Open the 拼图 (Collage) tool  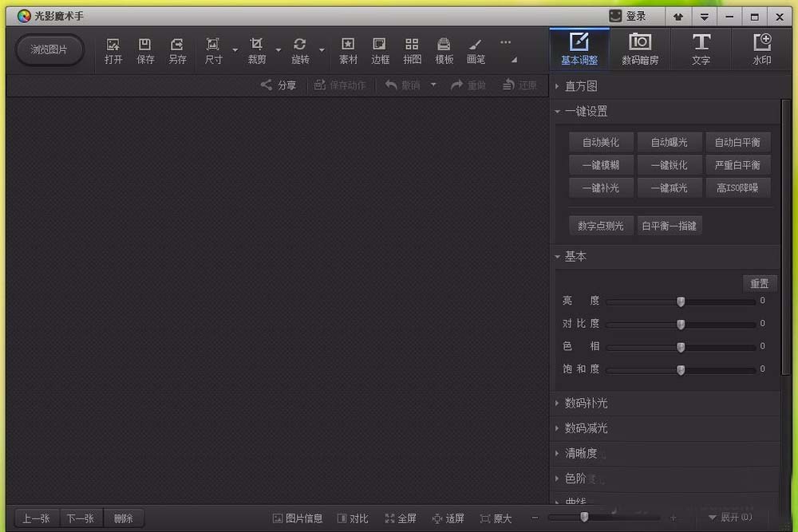point(412,50)
